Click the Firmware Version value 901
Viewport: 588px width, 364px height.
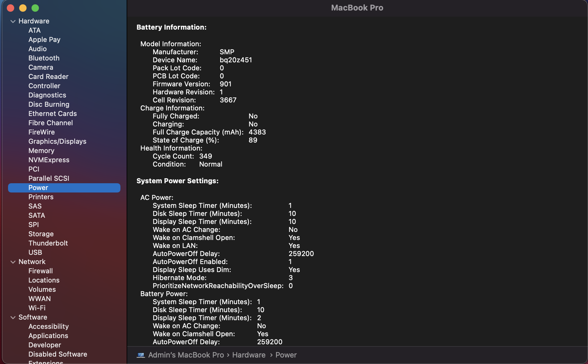point(226,84)
